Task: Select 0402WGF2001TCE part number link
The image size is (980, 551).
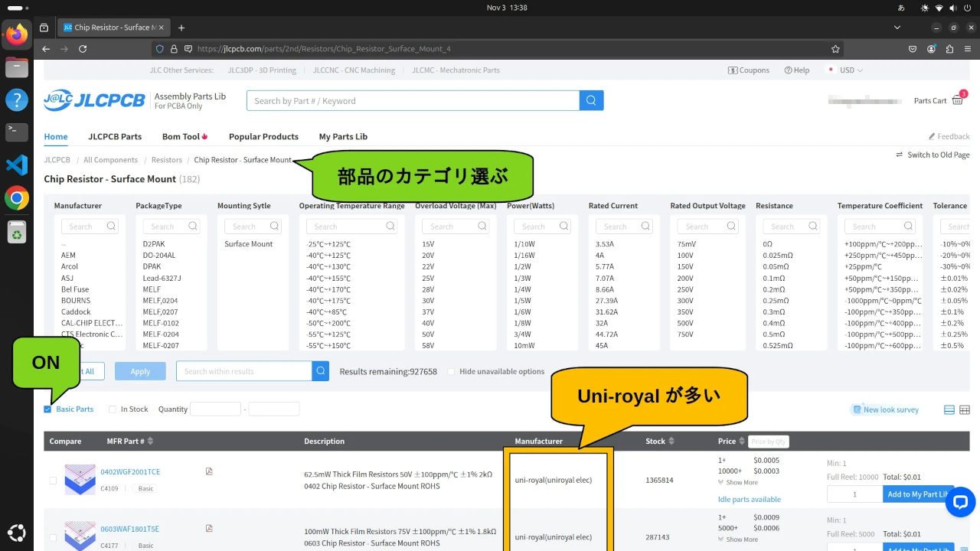Action: tap(130, 471)
